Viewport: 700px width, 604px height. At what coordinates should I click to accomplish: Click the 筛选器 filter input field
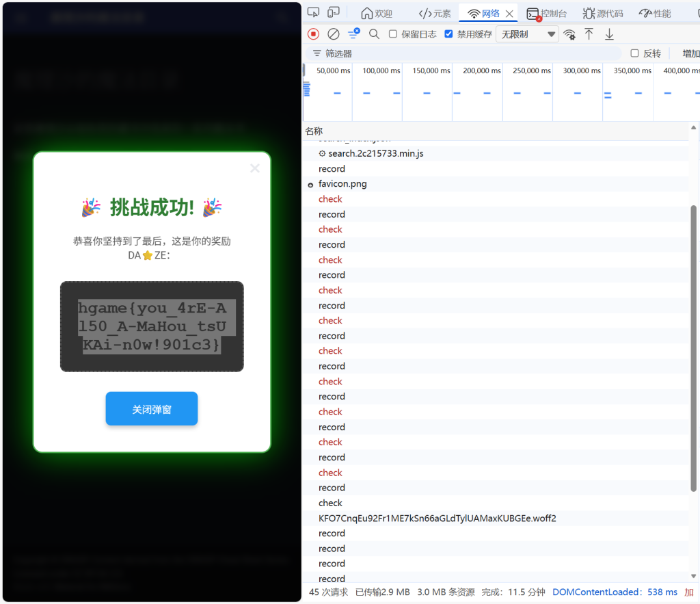472,53
